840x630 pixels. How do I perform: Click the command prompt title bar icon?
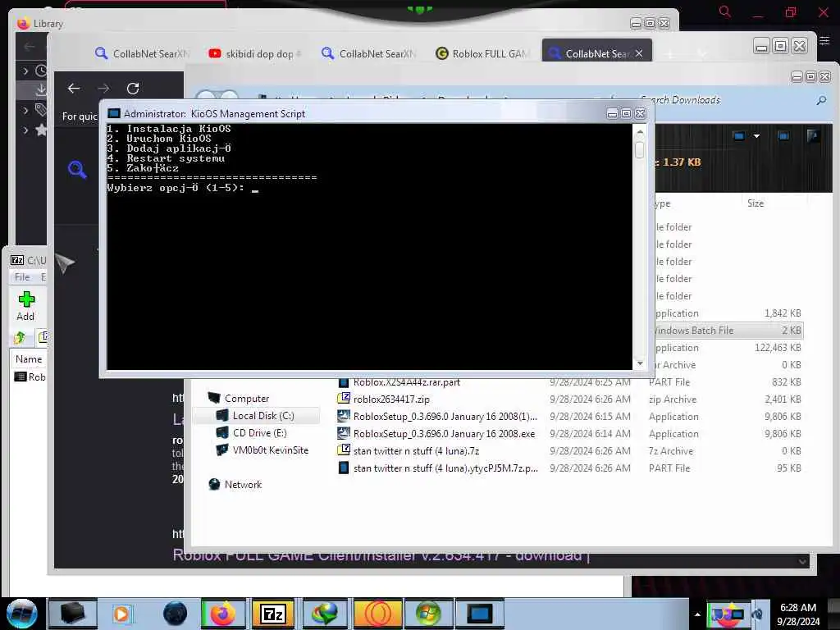(113, 113)
